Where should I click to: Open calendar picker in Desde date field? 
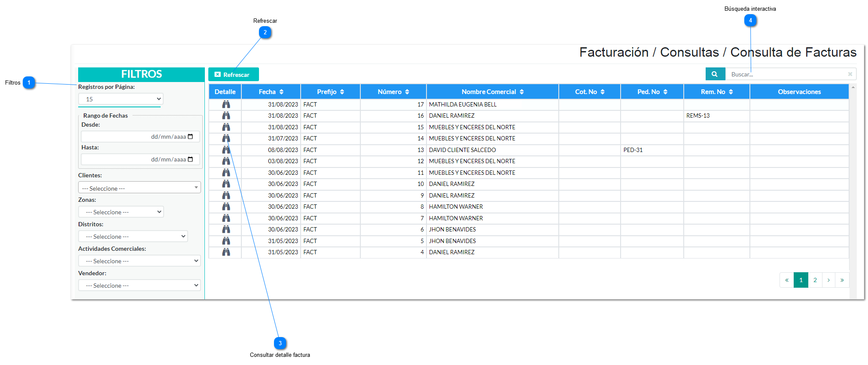click(x=190, y=137)
